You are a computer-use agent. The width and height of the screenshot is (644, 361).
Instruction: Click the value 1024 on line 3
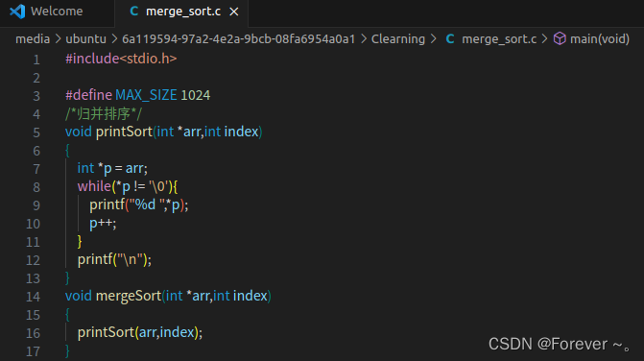[x=196, y=95]
